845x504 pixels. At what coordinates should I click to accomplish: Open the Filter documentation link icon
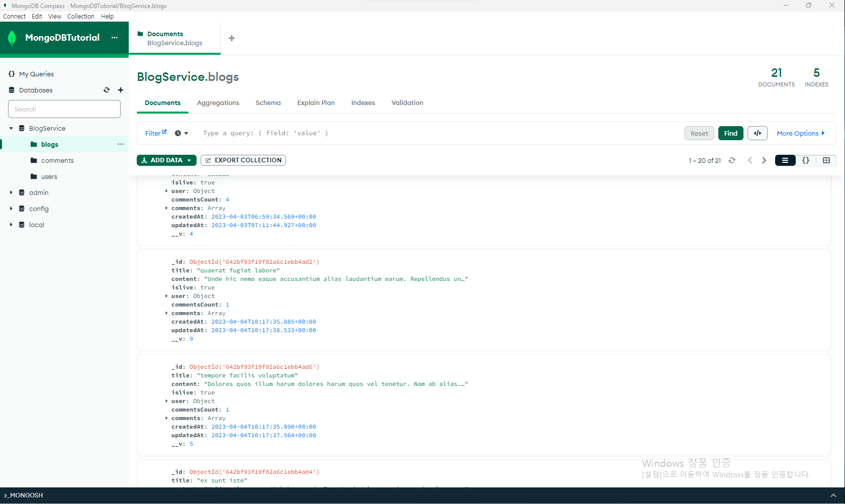(x=164, y=132)
